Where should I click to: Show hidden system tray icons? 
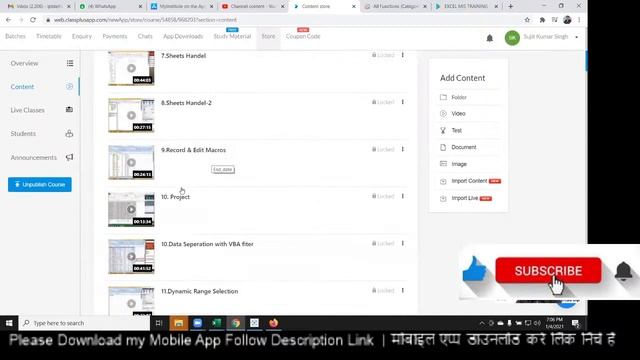coord(482,323)
